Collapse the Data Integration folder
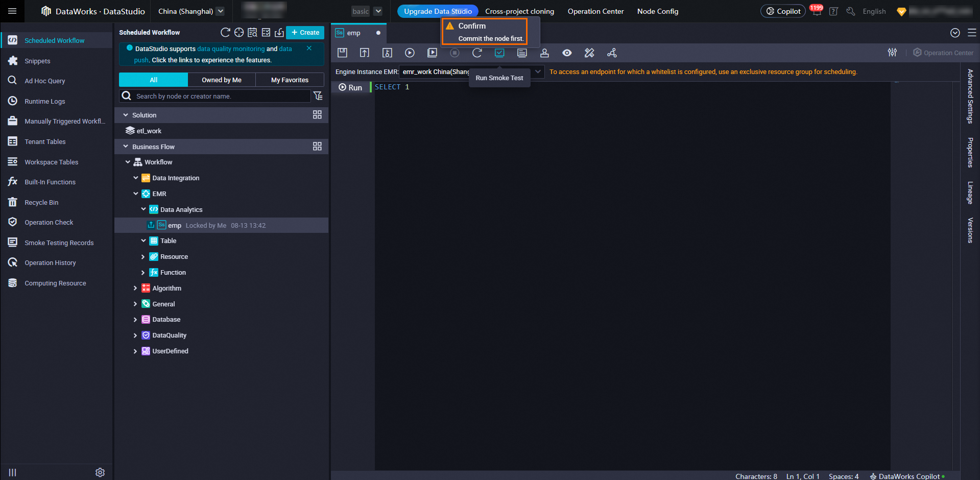This screenshot has height=480, width=980. pyautogui.click(x=135, y=178)
